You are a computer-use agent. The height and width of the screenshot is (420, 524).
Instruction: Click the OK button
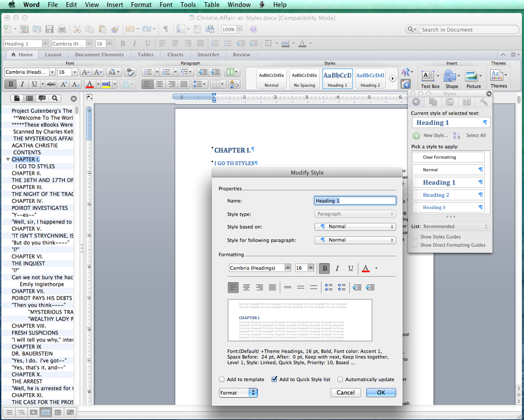381,393
